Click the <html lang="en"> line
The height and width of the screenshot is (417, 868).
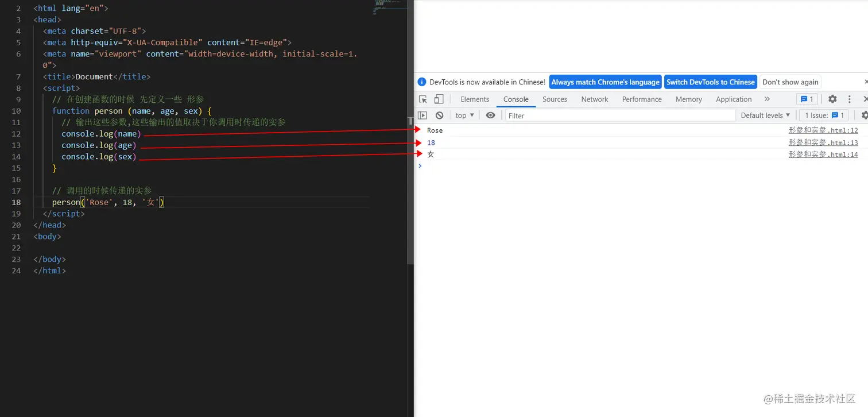pos(71,8)
